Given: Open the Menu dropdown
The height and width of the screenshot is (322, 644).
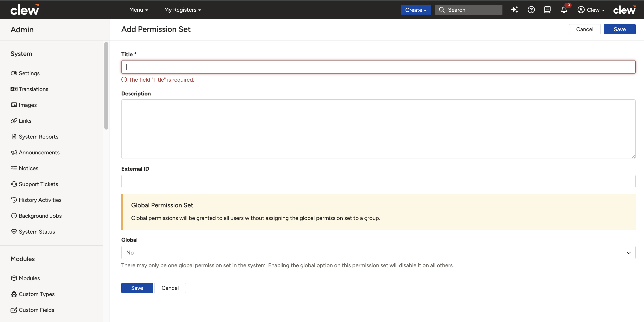Looking at the screenshot, I should [139, 10].
